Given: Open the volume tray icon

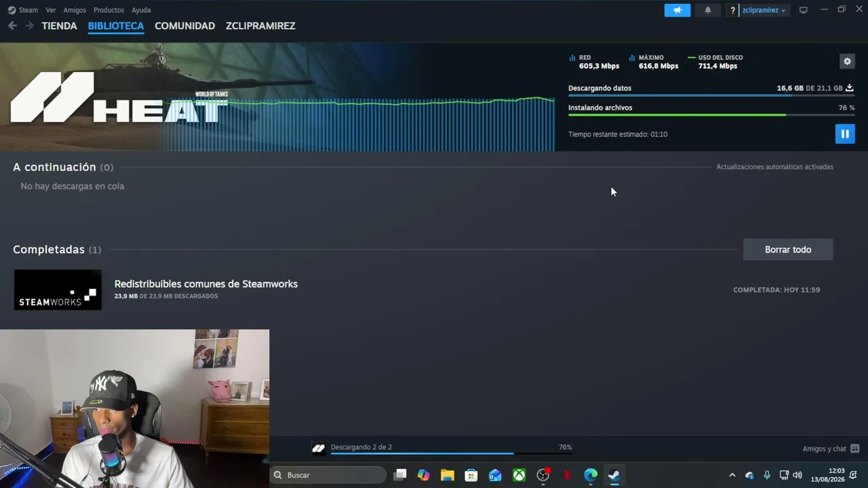Looking at the screenshot, I should 797,475.
